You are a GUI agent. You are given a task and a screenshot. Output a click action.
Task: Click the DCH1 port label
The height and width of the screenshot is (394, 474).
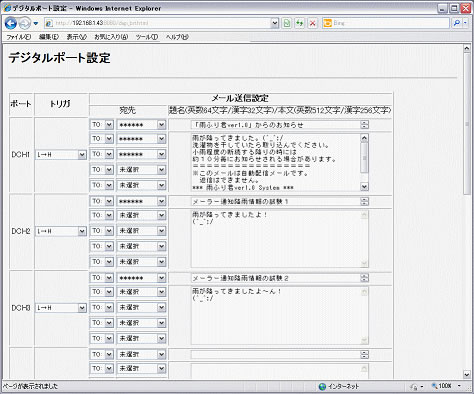[21, 155]
